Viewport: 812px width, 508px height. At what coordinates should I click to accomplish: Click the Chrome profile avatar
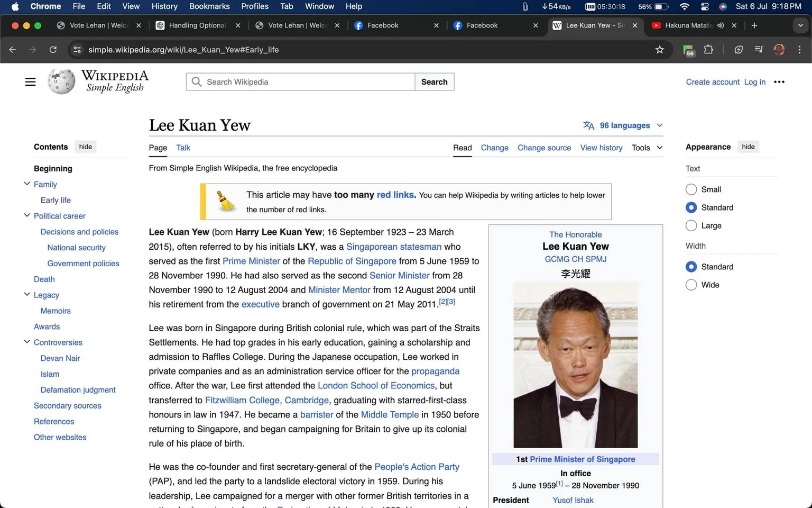click(x=779, y=50)
